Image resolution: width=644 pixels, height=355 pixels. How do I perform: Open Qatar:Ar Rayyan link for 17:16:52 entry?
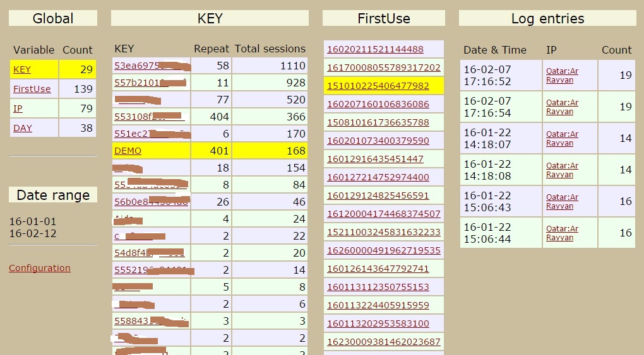(562, 76)
